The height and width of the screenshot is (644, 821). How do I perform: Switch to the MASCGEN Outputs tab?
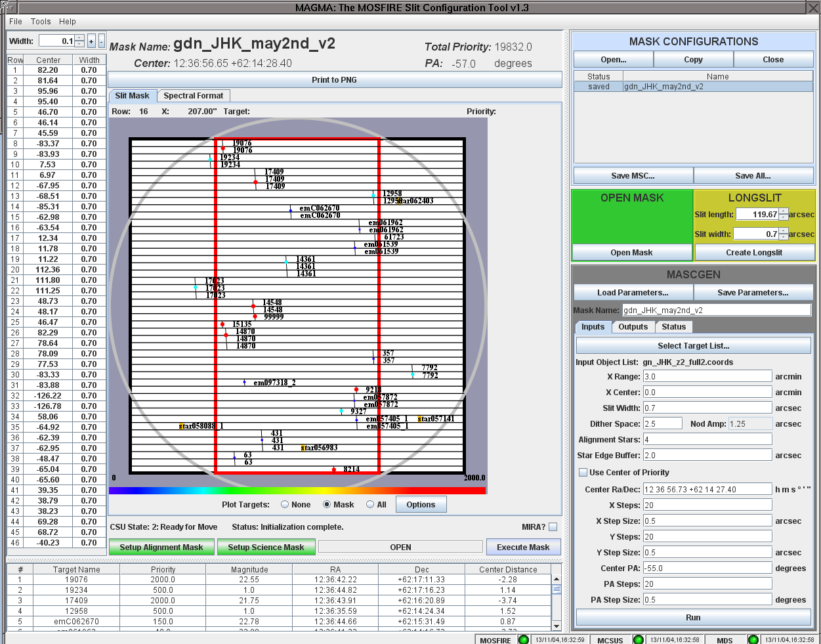click(633, 327)
